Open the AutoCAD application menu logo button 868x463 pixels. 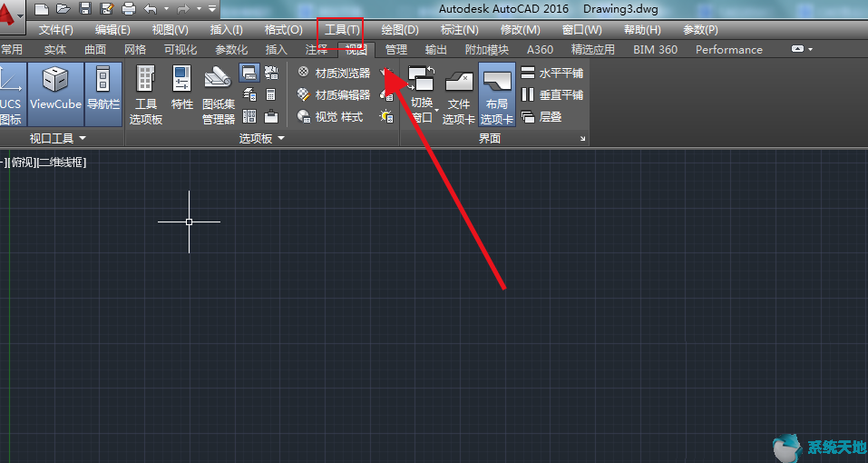tap(11, 18)
